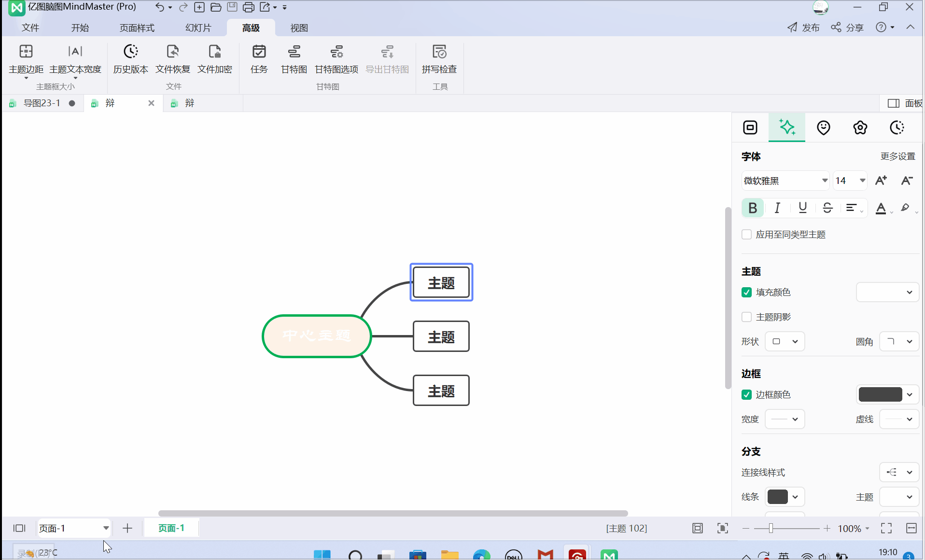This screenshot has height=560, width=925.
Task: Switch to document tab 导图23-1
Action: coord(42,103)
